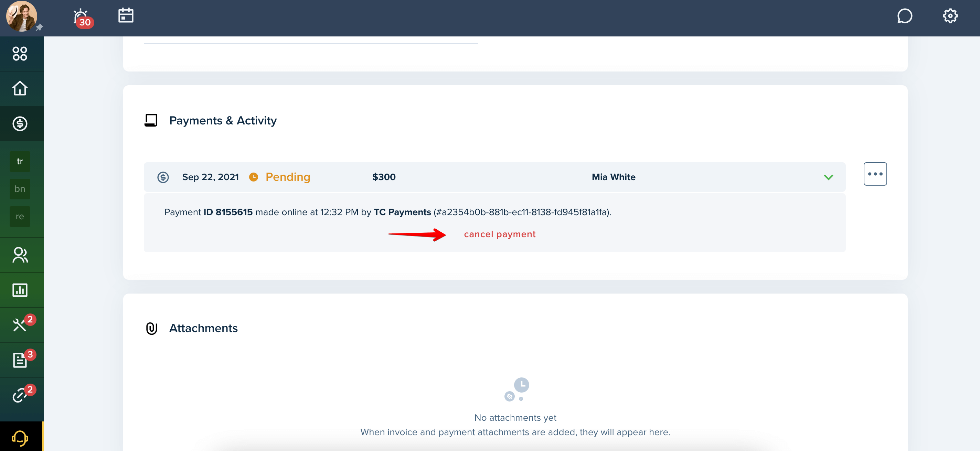Open the three-dots menu for the payment
Screen dimensions: 980x451
875,174
